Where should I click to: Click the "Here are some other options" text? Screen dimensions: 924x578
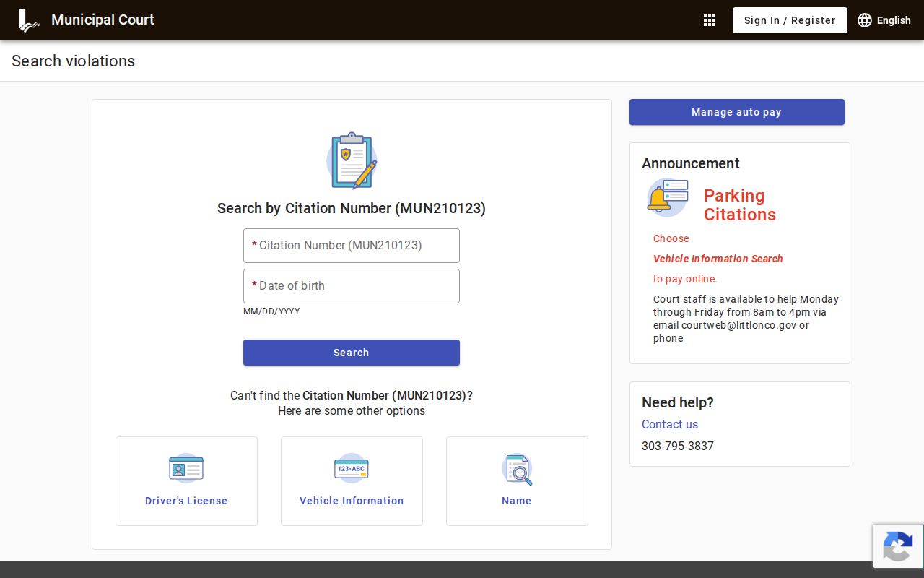coord(352,411)
